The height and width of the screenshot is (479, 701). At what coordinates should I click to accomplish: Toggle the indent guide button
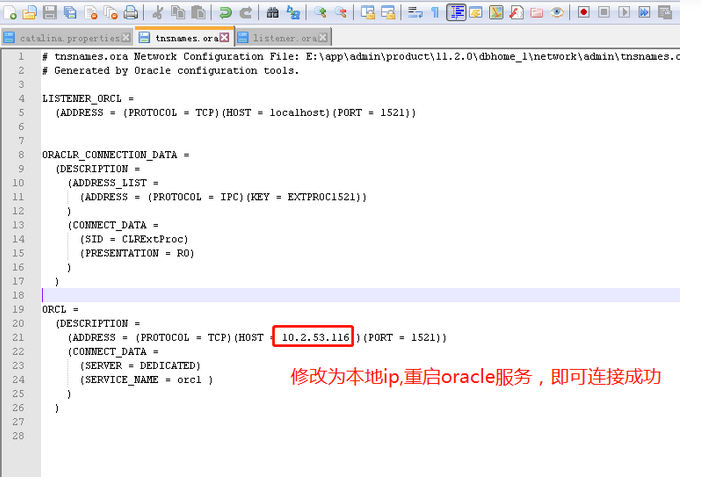[456, 13]
